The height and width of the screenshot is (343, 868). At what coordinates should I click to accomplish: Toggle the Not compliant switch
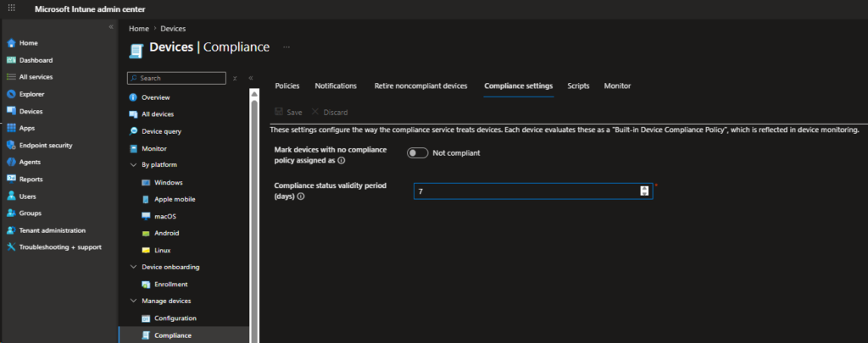click(x=417, y=153)
